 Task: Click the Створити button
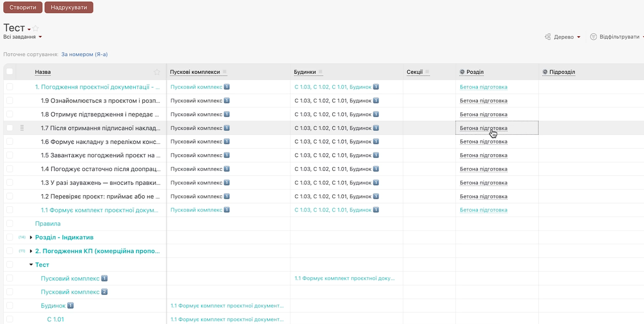23,7
